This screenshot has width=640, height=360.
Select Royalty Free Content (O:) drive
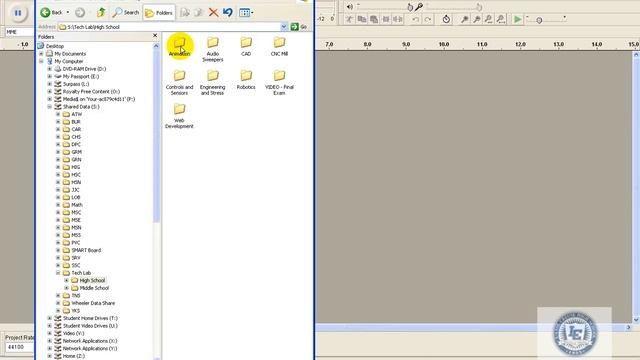click(91, 91)
